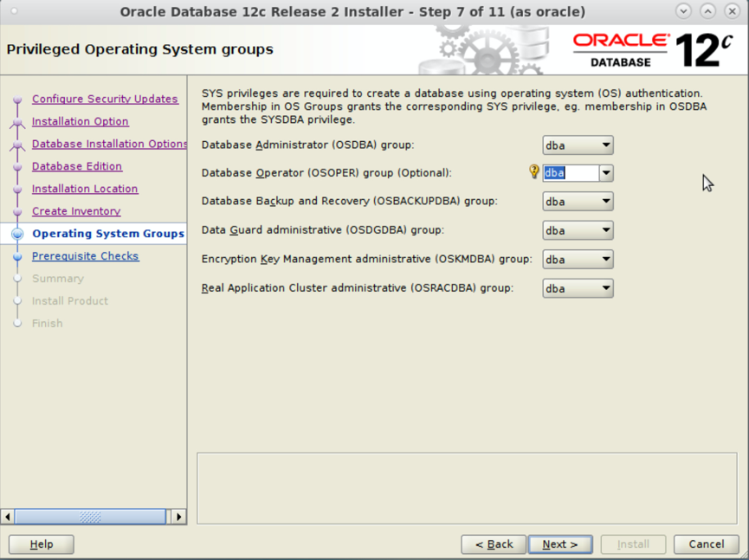Screen dimensions: 749x560
Task: Click sidebar scrollbar left arrow
Action: point(7,517)
